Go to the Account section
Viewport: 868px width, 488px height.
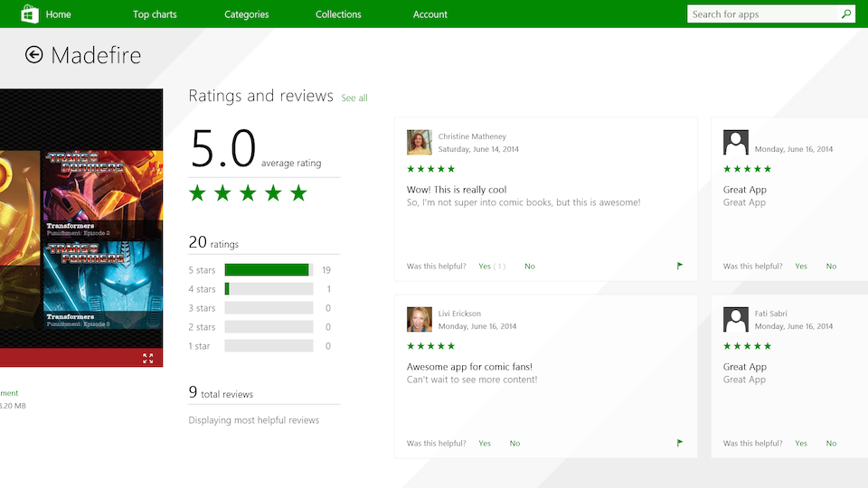(430, 14)
